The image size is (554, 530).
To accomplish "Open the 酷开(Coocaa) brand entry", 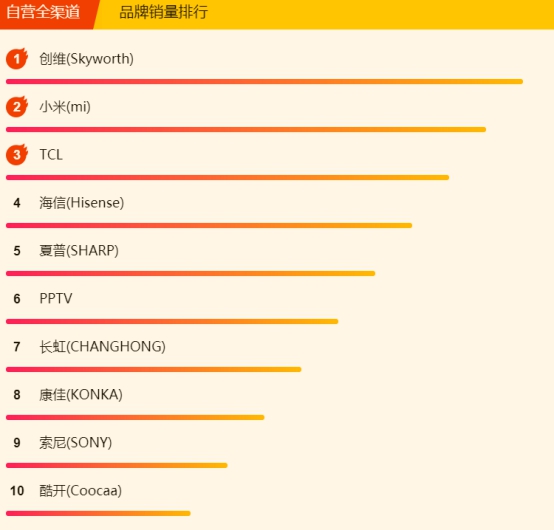I will click(x=80, y=491).
